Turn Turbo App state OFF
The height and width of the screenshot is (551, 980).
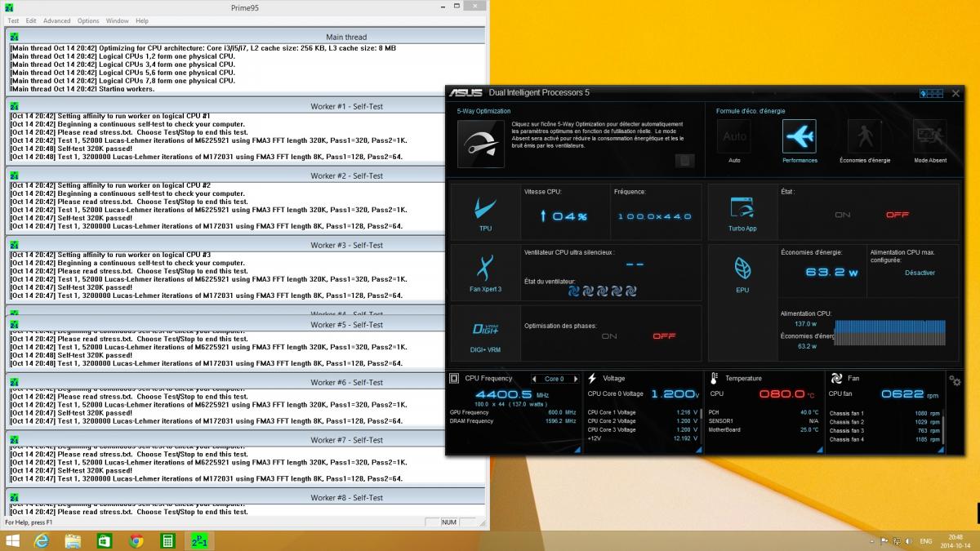tap(898, 215)
